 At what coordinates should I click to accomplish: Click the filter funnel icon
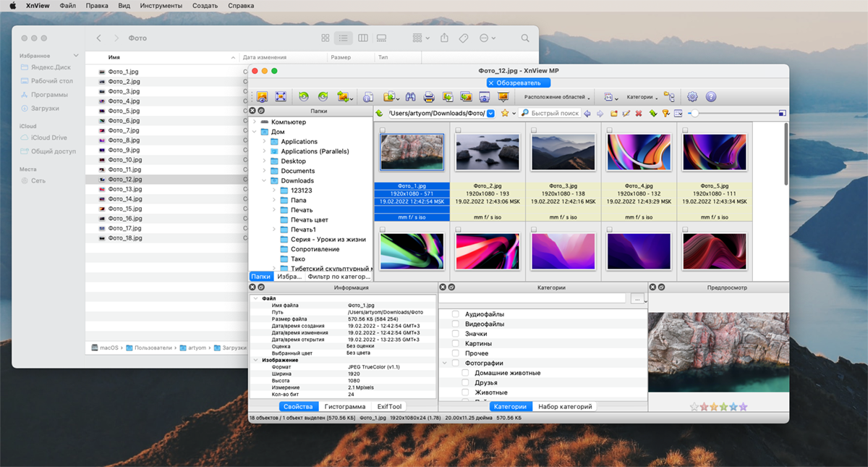[665, 114]
